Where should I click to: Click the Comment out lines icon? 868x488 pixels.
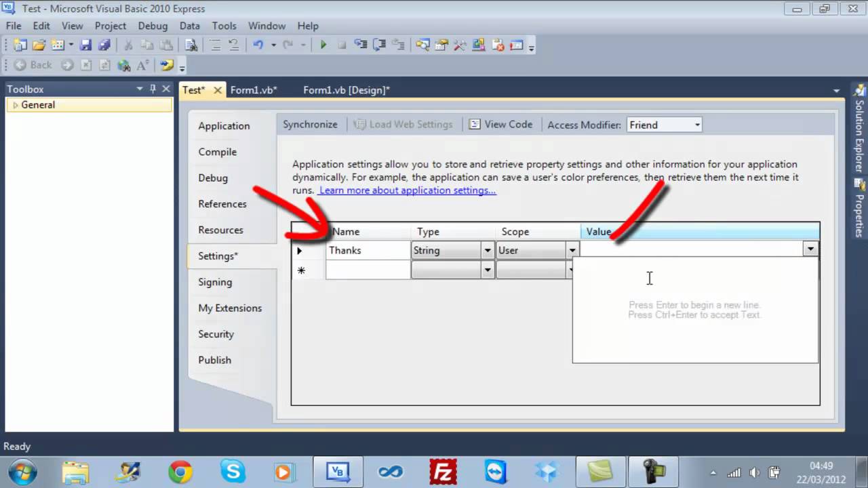tap(215, 45)
